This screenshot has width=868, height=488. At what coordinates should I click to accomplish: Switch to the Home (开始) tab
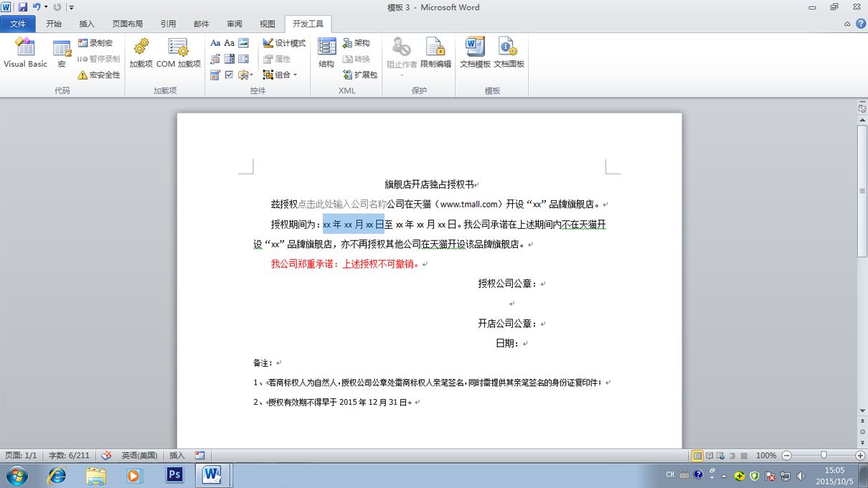click(x=54, y=24)
